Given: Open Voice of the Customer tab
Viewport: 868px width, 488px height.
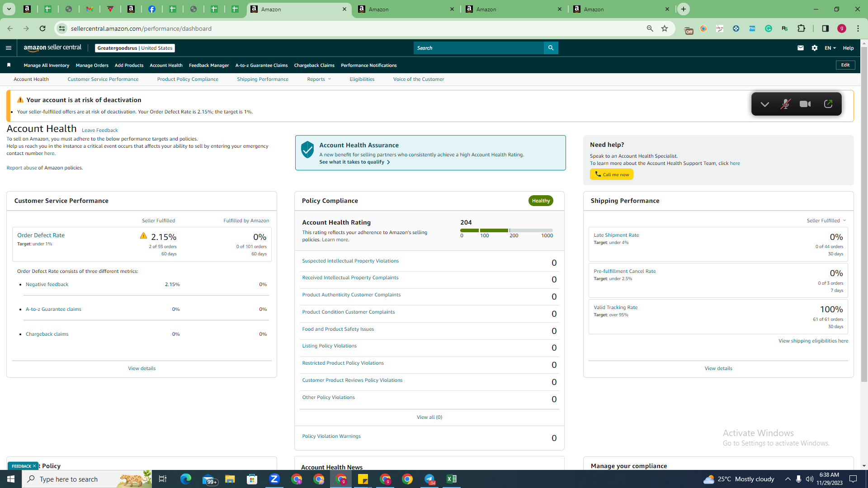Looking at the screenshot, I should point(419,79).
